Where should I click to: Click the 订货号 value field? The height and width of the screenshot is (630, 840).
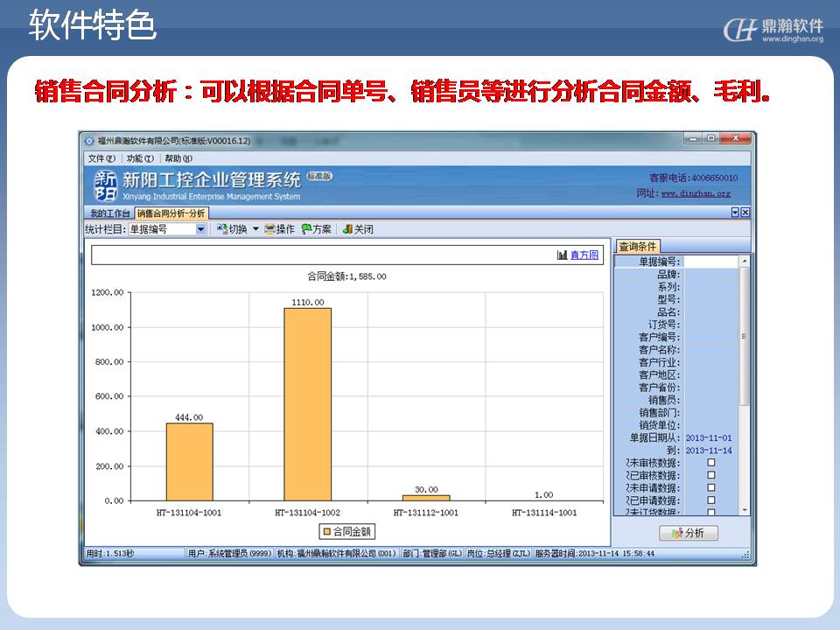[x=710, y=325]
